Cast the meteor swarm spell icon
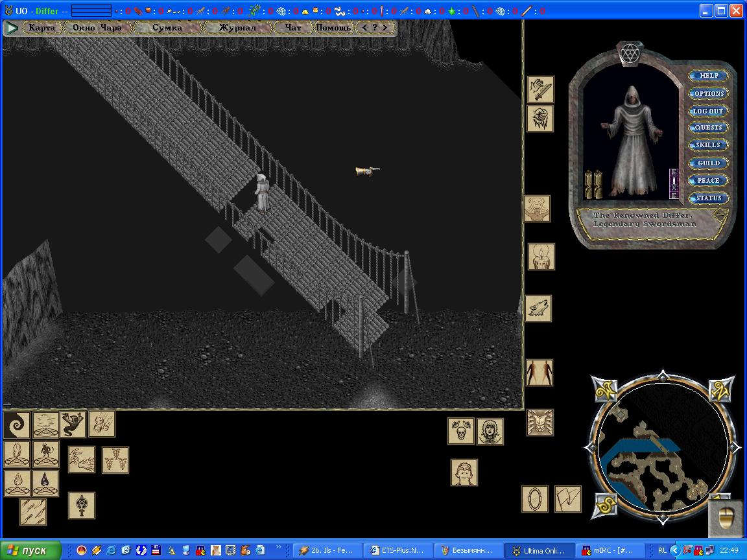Image resolution: width=747 pixels, height=560 pixels. (102, 424)
